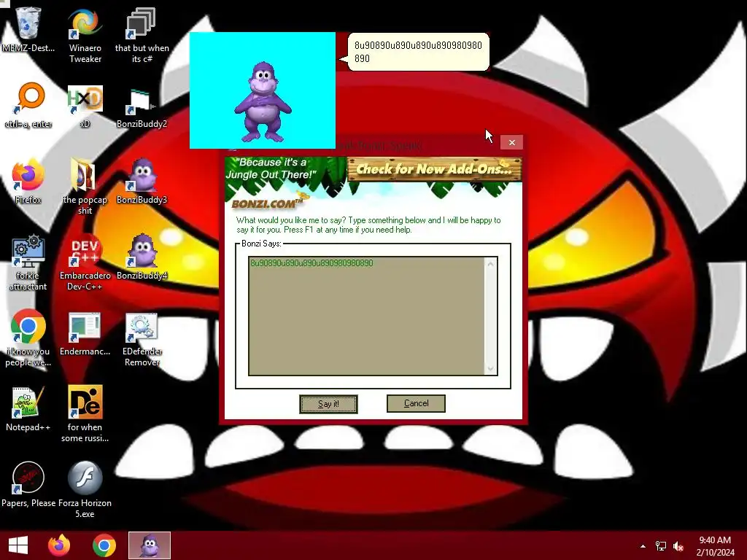Launch Winaero Tweaker from the desktop
The height and width of the screenshot is (560, 747).
[x=85, y=35]
